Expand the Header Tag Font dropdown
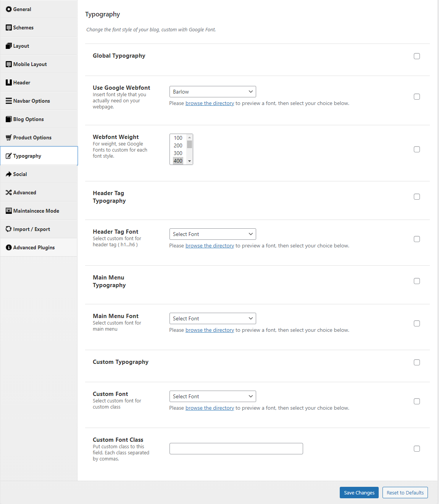This screenshot has height=504, width=439. pos(213,234)
